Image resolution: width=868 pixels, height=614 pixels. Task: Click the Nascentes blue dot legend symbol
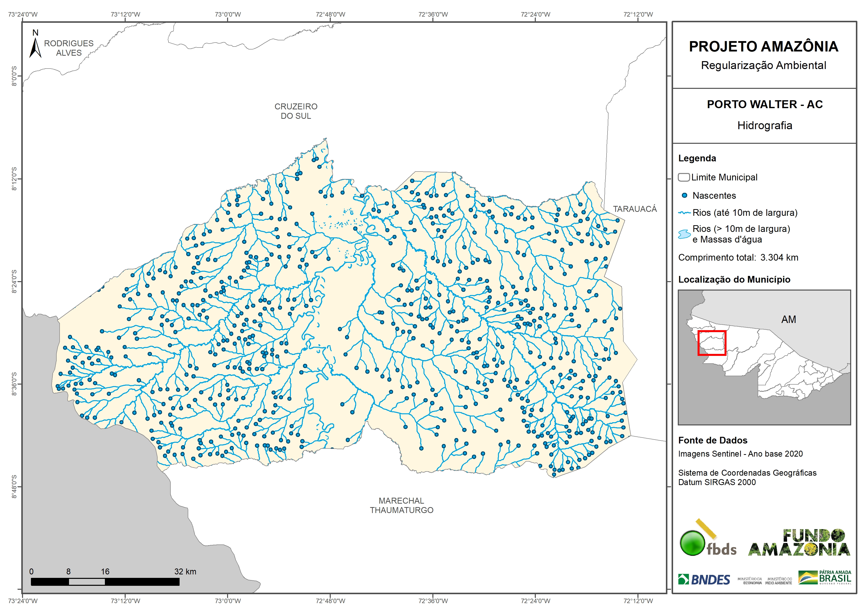[x=684, y=196]
